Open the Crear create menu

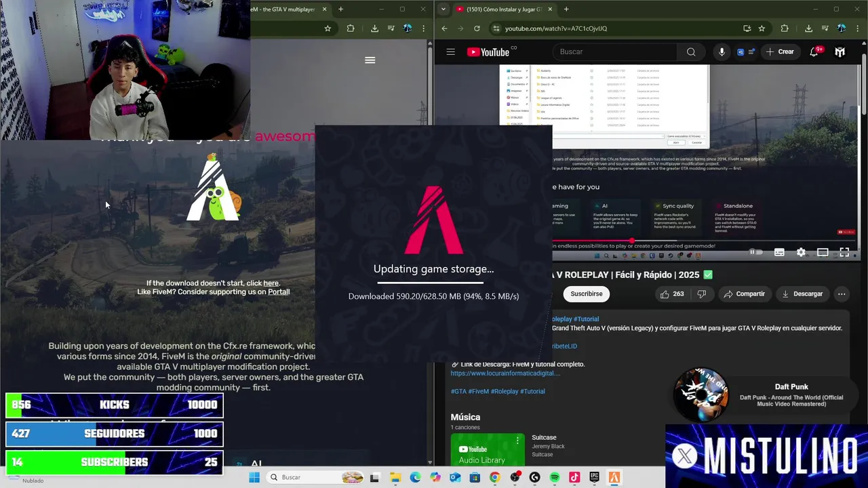[780, 52]
